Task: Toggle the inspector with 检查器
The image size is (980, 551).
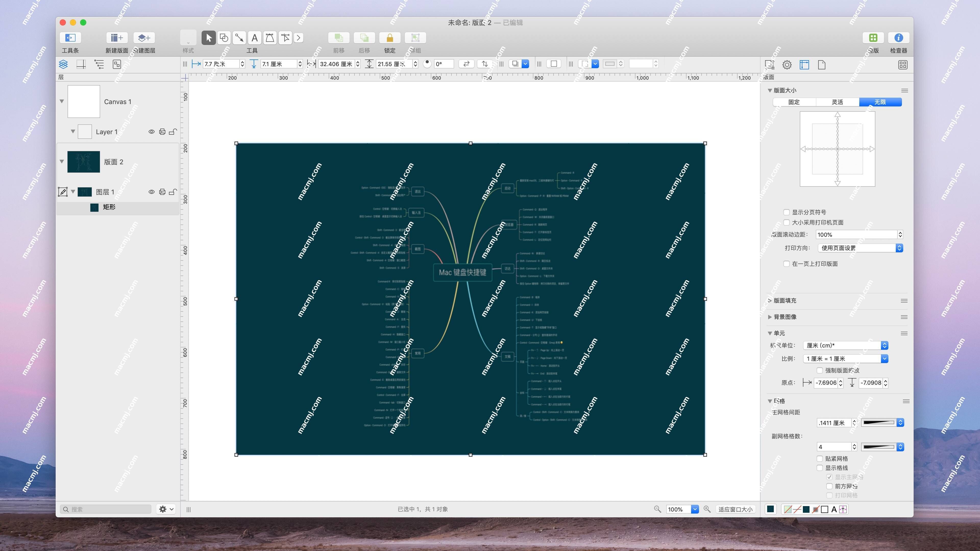Action: [x=899, y=38]
